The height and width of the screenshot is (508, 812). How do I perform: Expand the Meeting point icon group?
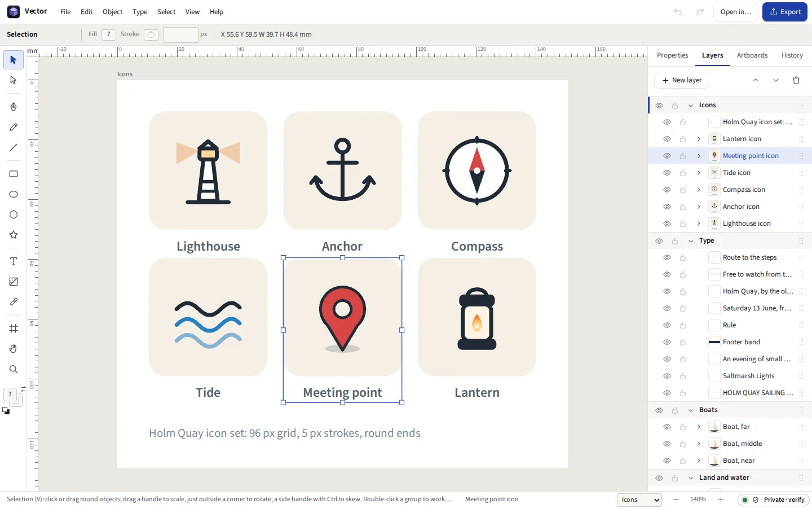pyautogui.click(x=698, y=156)
